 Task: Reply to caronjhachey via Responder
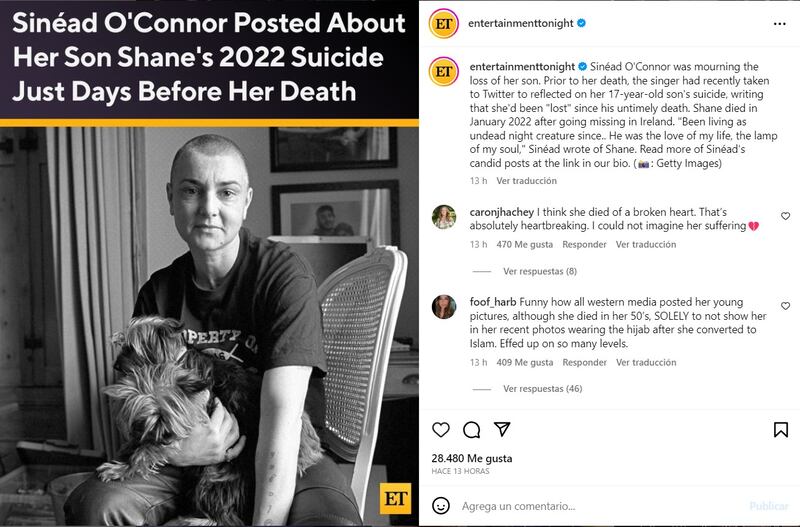click(x=584, y=244)
